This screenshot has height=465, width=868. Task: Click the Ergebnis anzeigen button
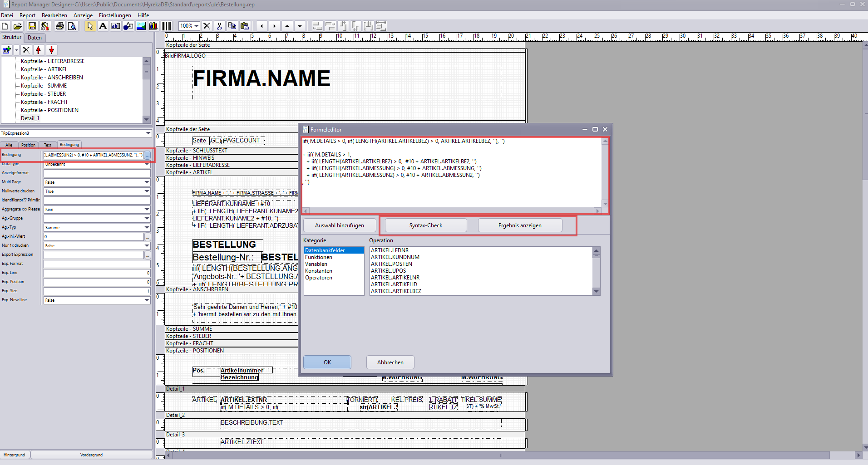[x=520, y=225]
